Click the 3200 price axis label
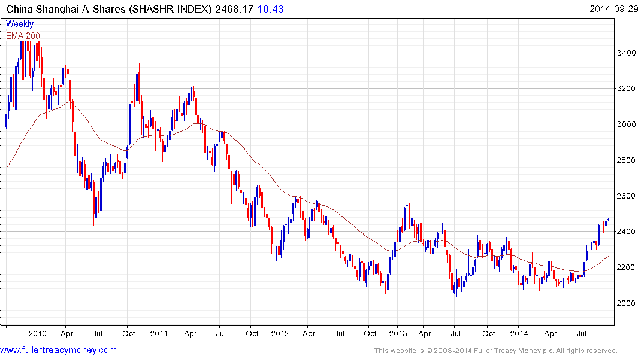The image size is (644, 359). (627, 88)
